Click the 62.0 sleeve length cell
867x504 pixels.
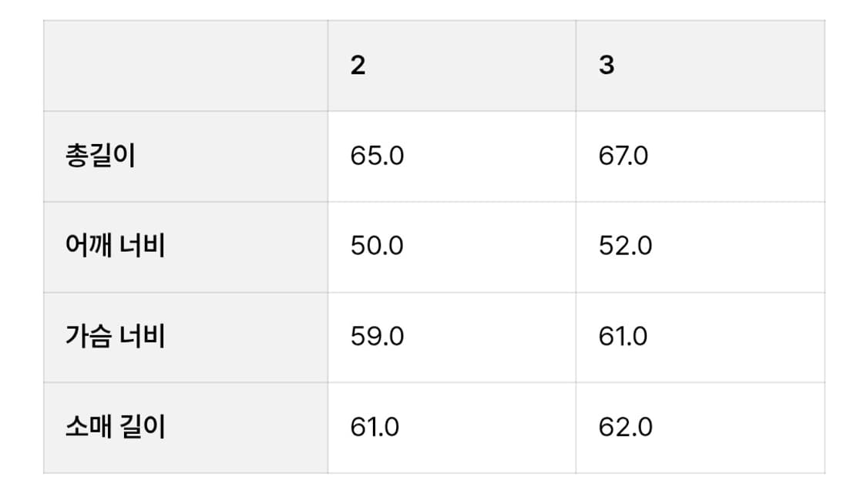pos(625,427)
